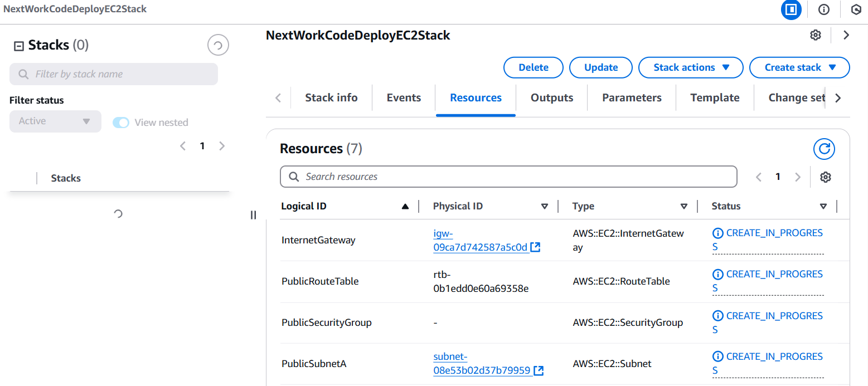Focus the Search resources field
This screenshot has width=868, height=386.
point(508,177)
